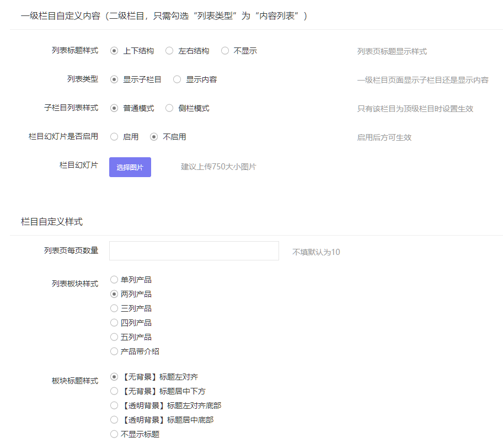Click the 列表标题样式 field label
Viewport: 503px width, 448px height.
point(75,50)
